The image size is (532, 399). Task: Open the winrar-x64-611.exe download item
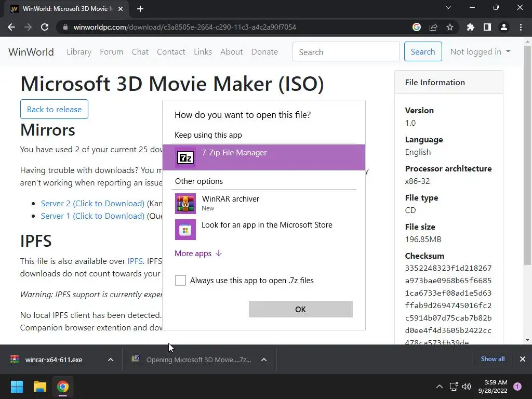(x=54, y=360)
